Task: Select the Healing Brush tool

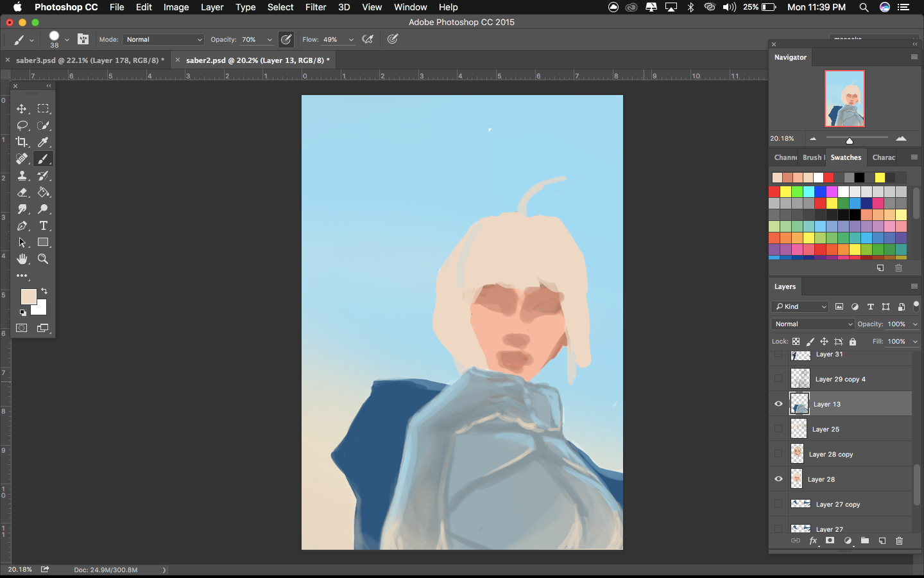Action: [22, 159]
